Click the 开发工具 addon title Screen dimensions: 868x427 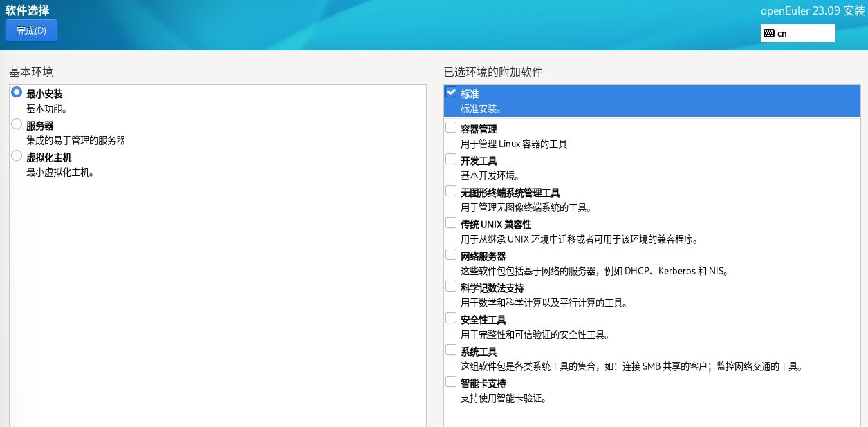coord(479,161)
